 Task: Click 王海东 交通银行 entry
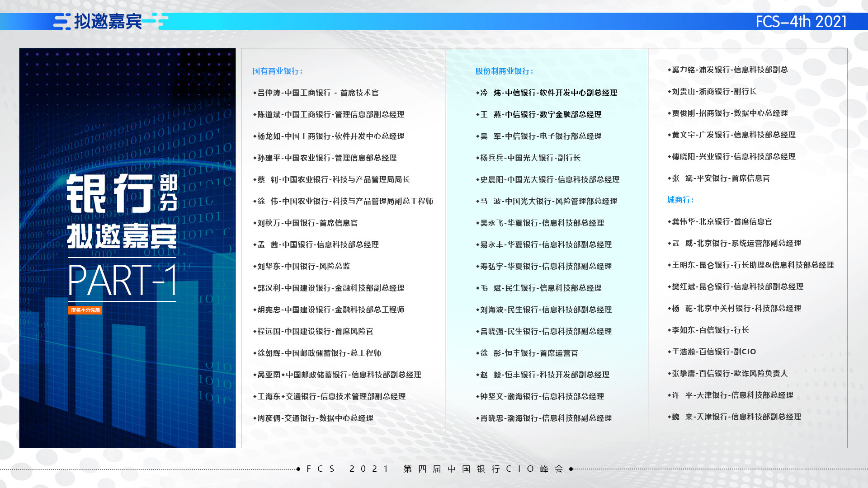tap(330, 396)
